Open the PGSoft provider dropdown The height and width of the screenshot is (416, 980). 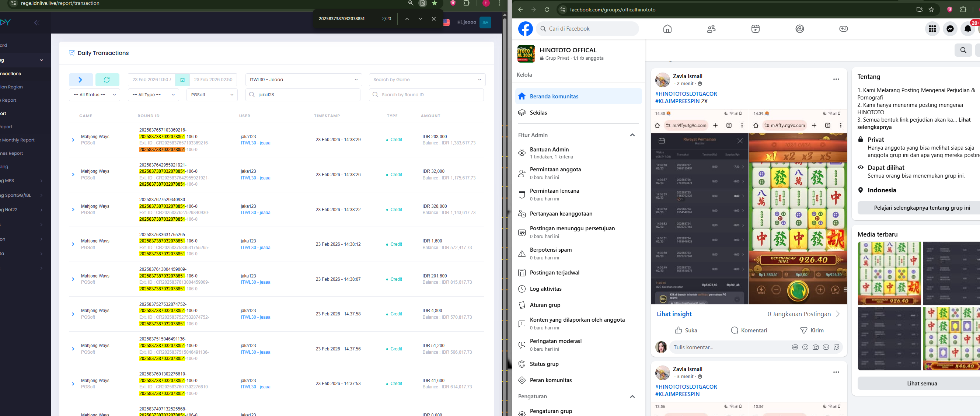[x=212, y=95]
